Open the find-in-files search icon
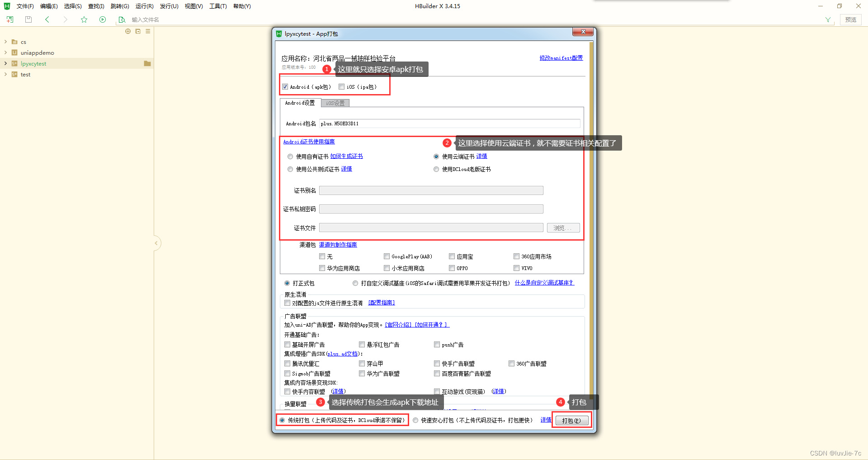This screenshot has width=868, height=460. click(122, 19)
